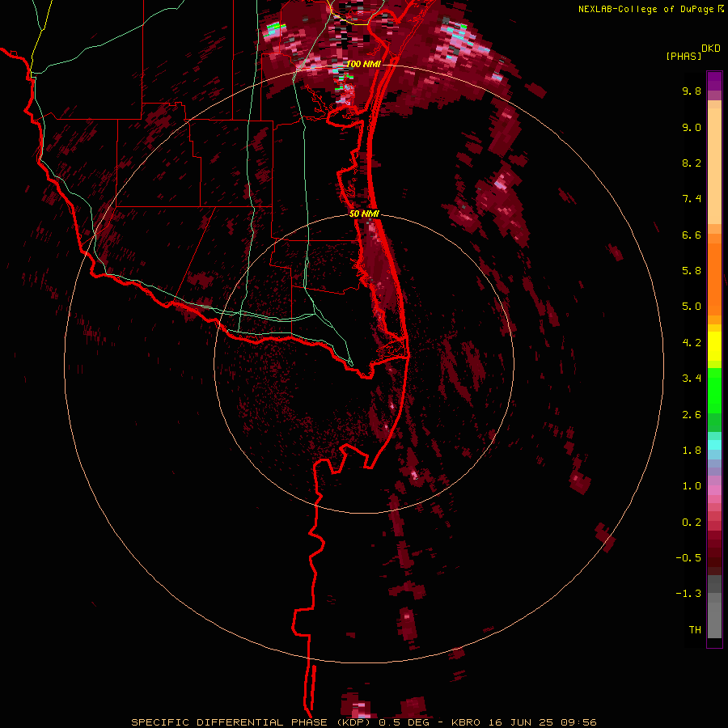Click the 6.6 value on the color scale
728x728 pixels.
pos(692,235)
